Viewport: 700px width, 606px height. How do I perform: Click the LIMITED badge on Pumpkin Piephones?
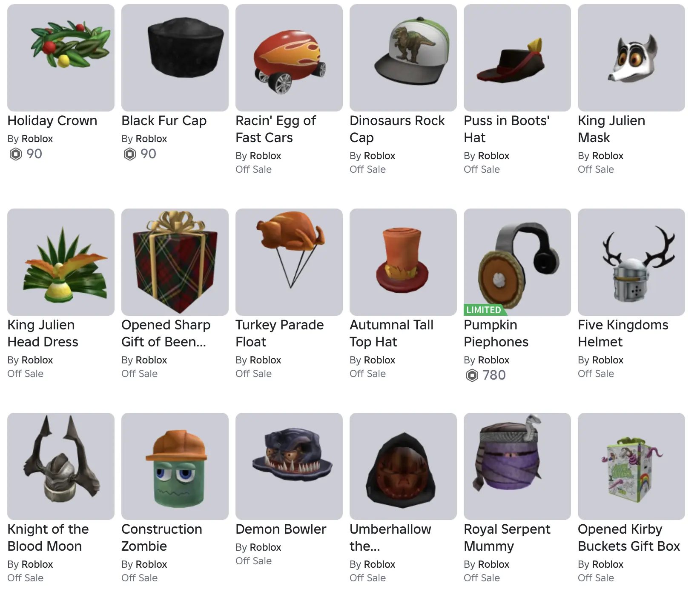(x=484, y=310)
